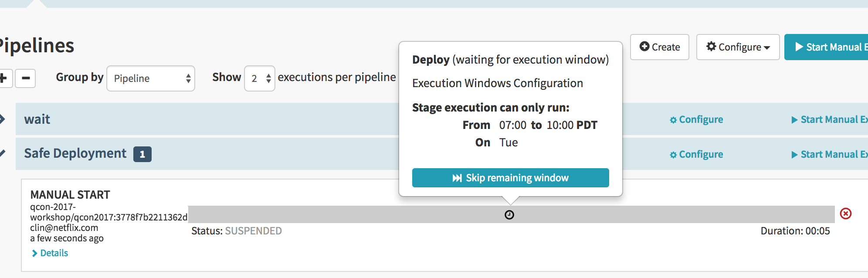Expand all pipelines with plus button

(x=4, y=78)
